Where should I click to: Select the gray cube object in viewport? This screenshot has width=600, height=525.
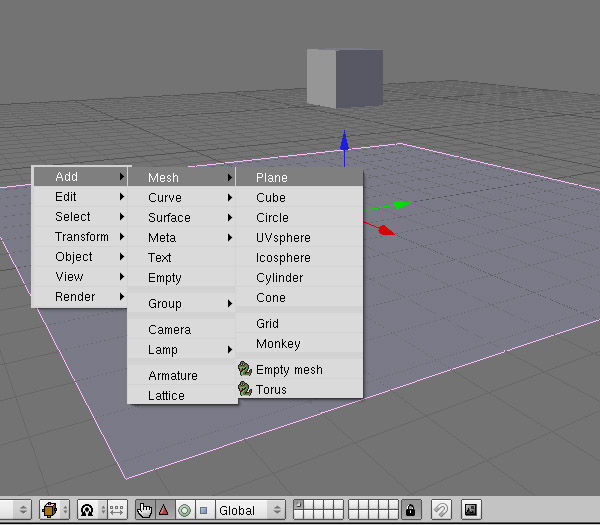(345, 78)
